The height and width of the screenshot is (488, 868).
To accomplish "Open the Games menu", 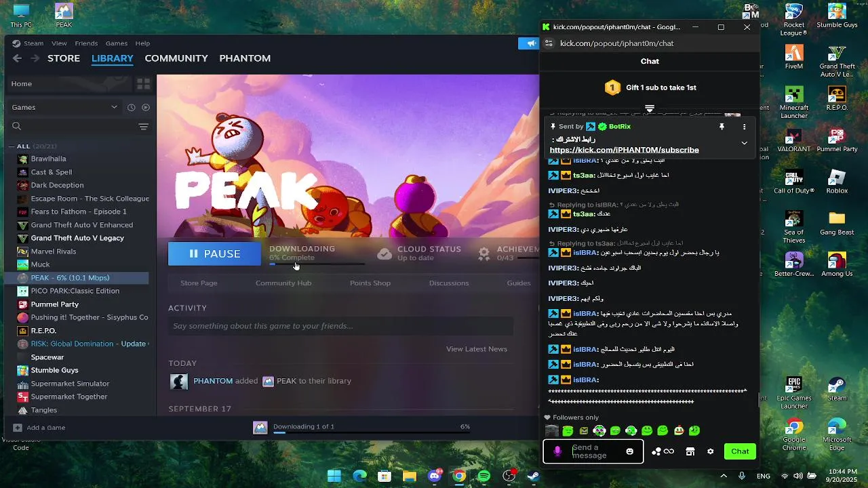I will [117, 43].
